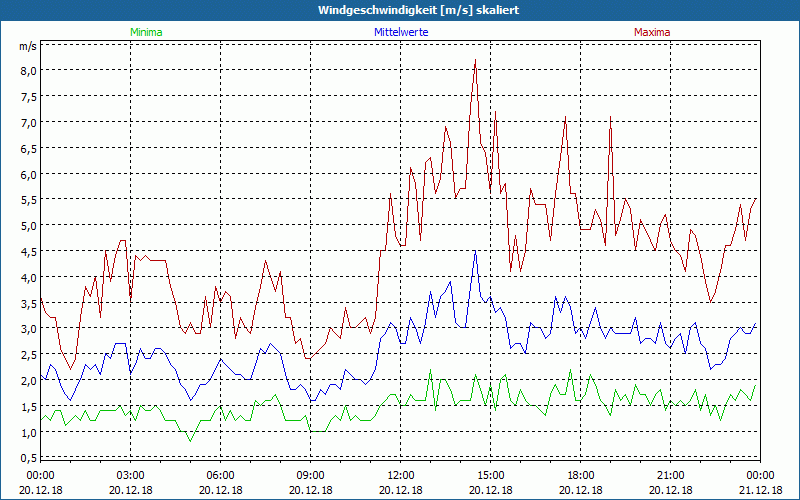Click the 3,0 y-axis tick label
Image resolution: width=800 pixels, height=500 pixels.
29,330
